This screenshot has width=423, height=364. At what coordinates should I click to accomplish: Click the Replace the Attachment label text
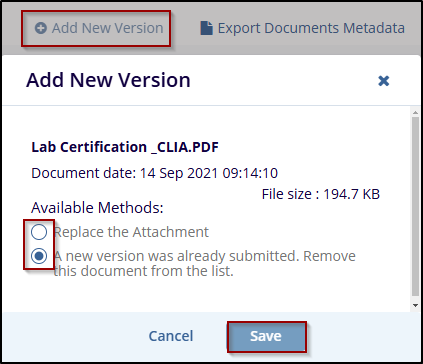131,232
